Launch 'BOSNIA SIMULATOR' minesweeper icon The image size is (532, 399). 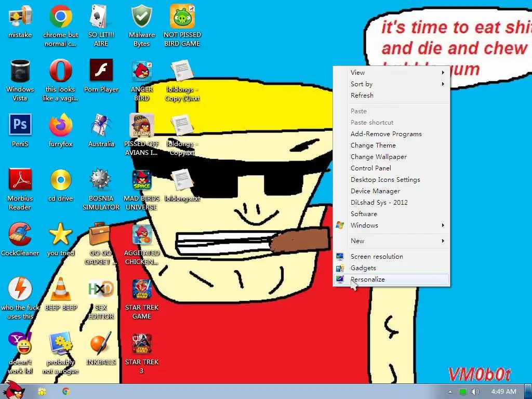(x=101, y=179)
